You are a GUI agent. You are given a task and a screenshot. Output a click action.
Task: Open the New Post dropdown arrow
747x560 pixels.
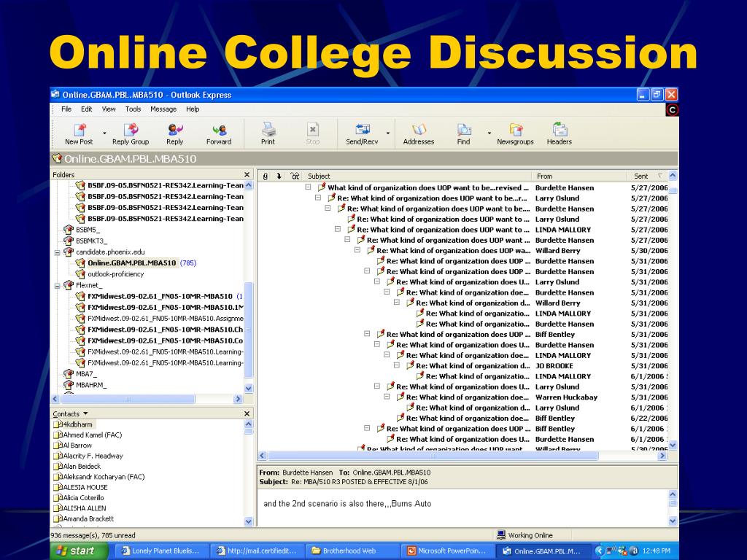pos(105,133)
